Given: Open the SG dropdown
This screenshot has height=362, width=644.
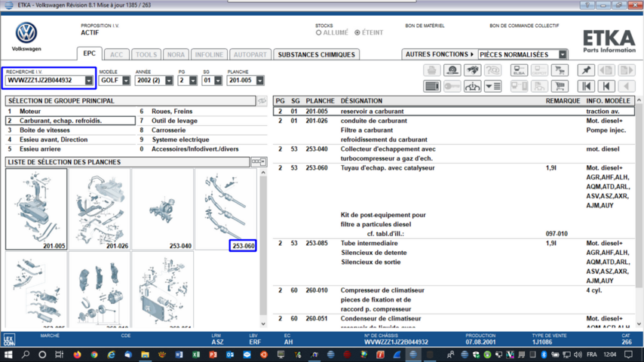Looking at the screenshot, I should click(218, 81).
